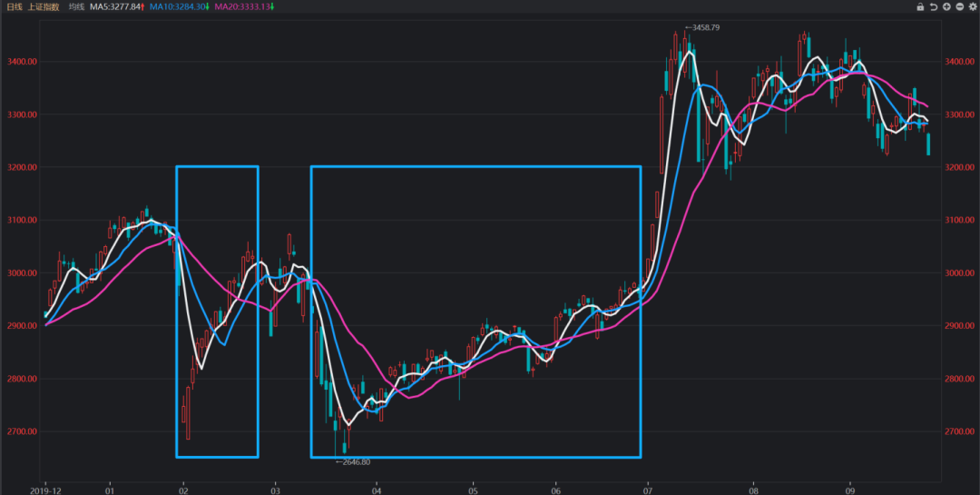Open the 日线 period selector
The height and width of the screenshot is (495, 980).
pyautogui.click(x=15, y=7)
